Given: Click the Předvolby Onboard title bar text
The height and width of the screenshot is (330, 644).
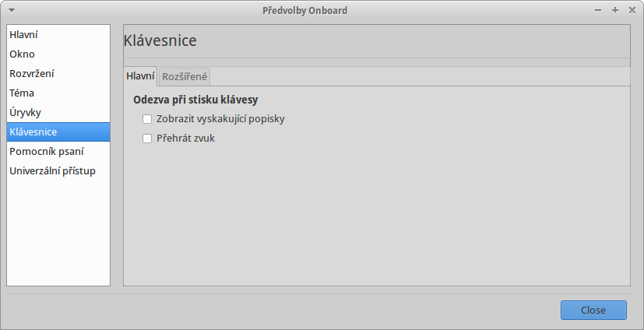Looking at the screenshot, I should point(304,10).
